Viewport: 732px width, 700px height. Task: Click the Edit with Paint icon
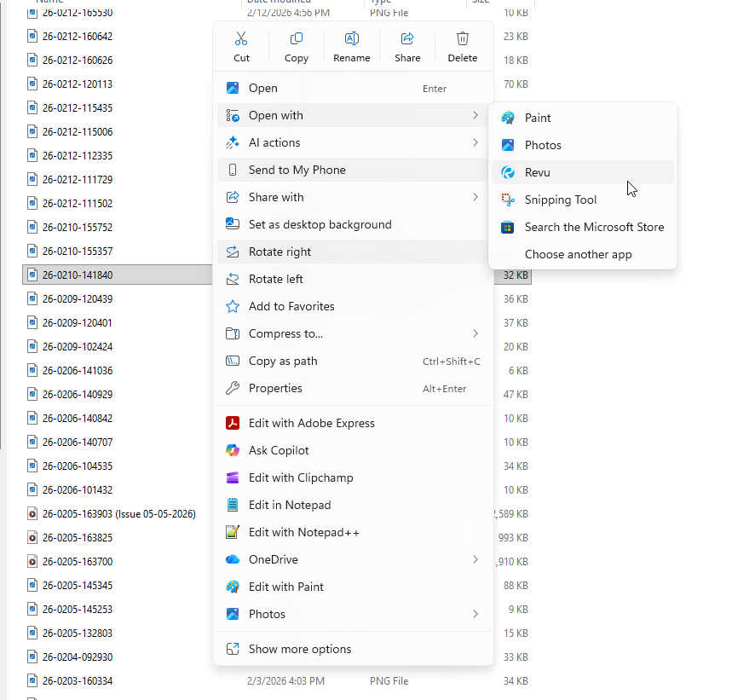(x=233, y=587)
